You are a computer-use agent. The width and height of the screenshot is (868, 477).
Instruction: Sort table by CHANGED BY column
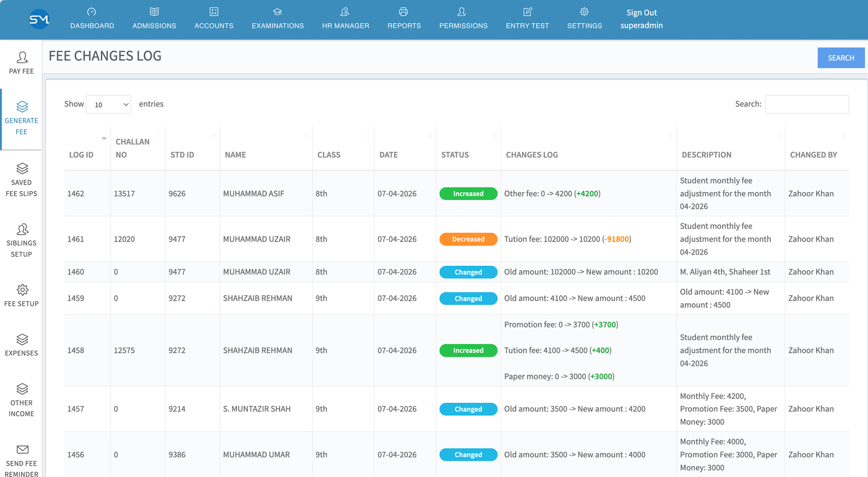[x=817, y=148]
